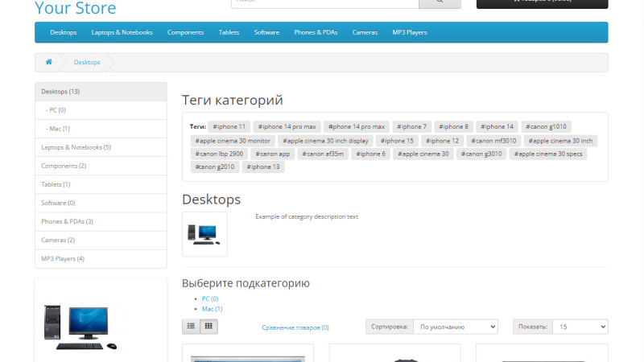Go to Software in navigation bar

point(266,32)
